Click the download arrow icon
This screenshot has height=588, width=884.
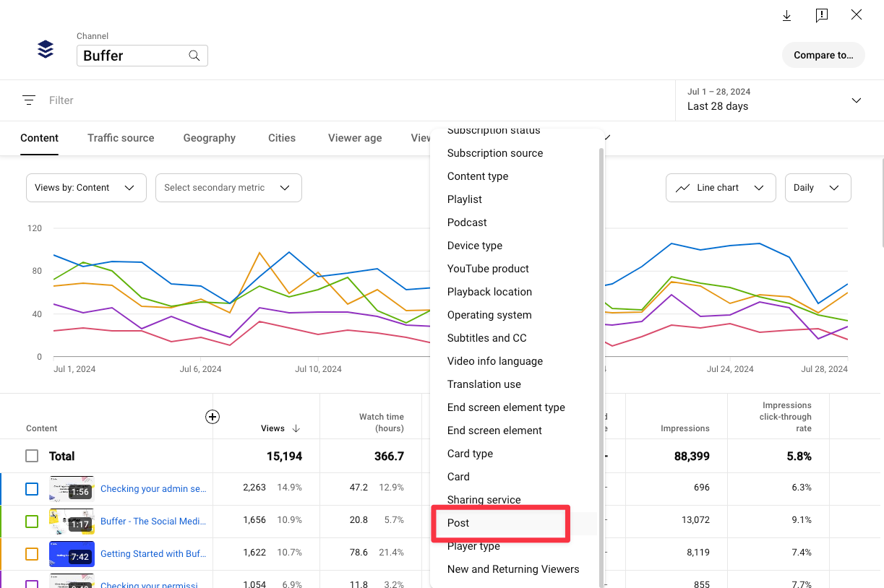click(787, 15)
